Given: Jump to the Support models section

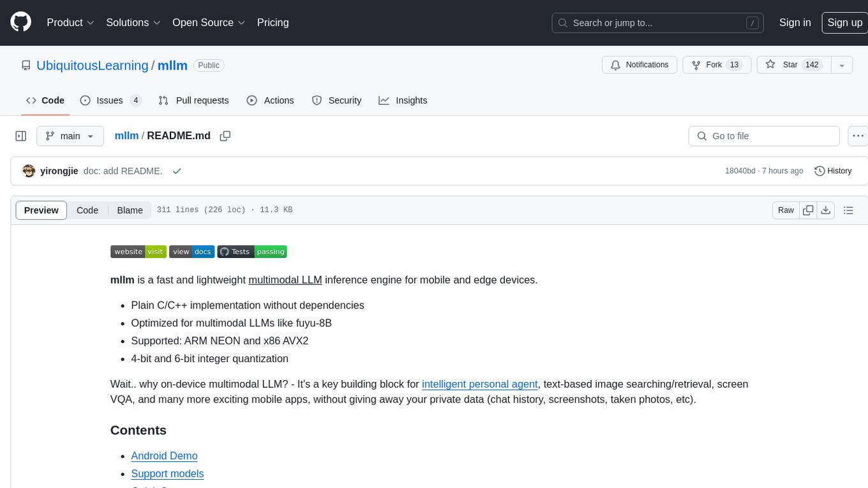Looking at the screenshot, I should [167, 473].
